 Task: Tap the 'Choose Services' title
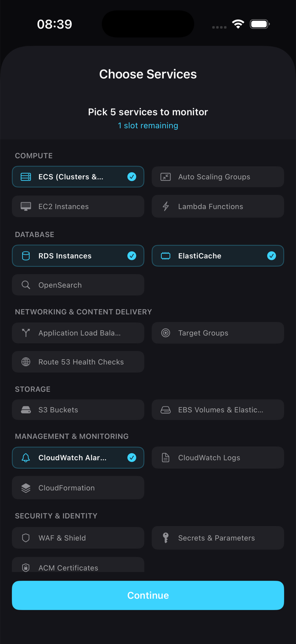148,74
